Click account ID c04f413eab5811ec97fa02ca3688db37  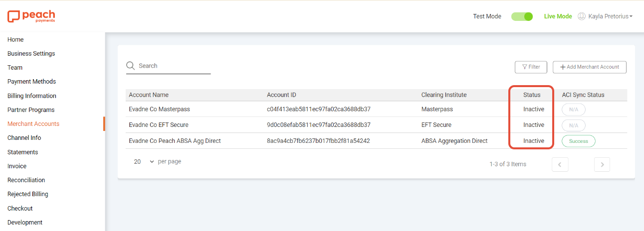[x=319, y=109]
